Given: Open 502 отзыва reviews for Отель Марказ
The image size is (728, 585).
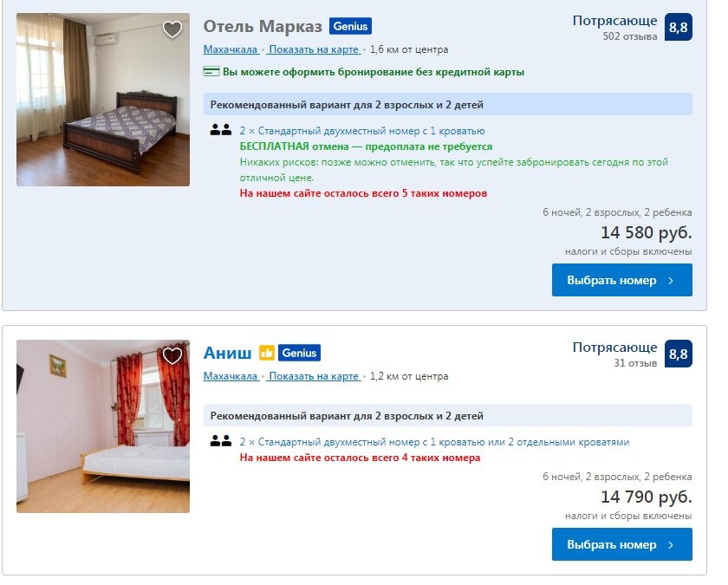Looking at the screenshot, I should [630, 36].
